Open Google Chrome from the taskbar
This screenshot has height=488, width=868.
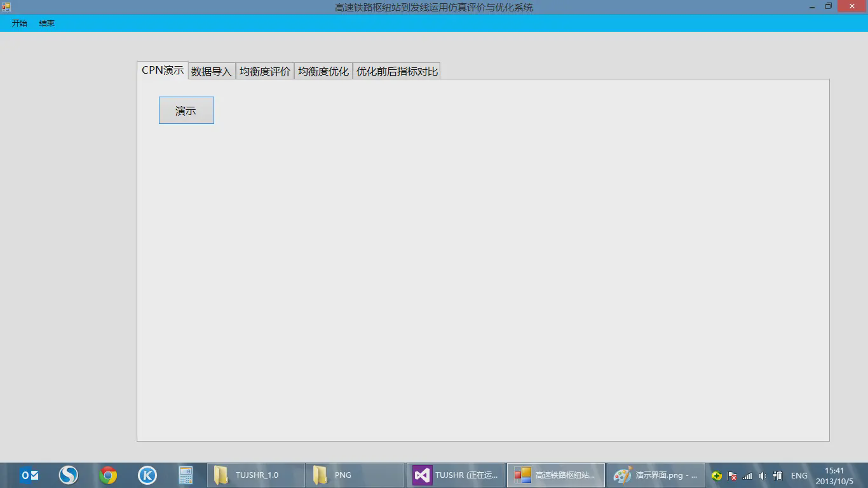[108, 475]
